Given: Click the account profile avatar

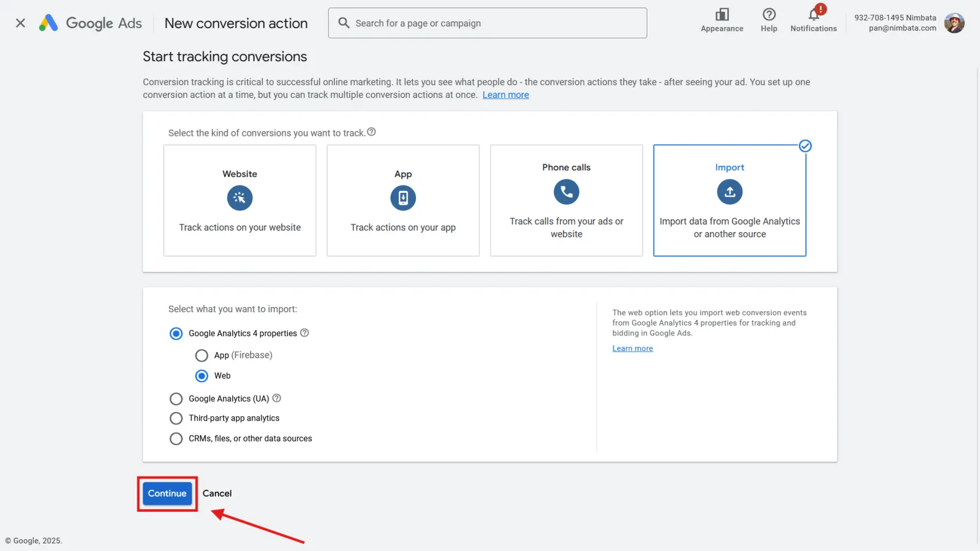Looking at the screenshot, I should coord(954,23).
